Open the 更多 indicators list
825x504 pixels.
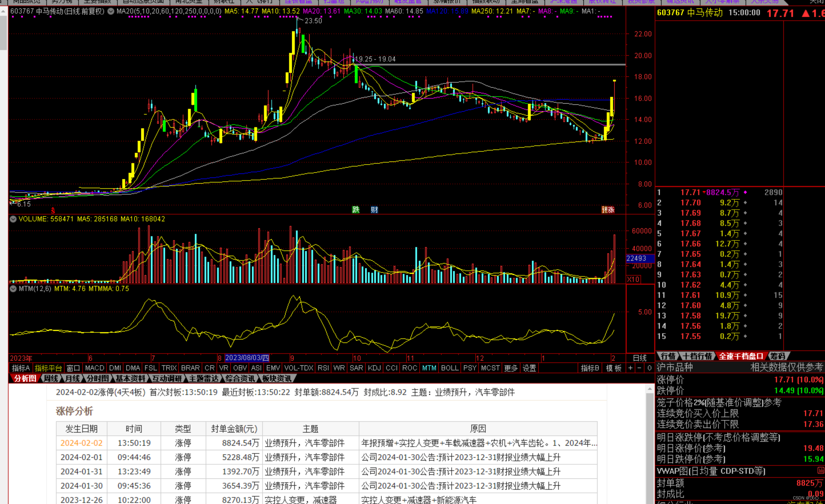tap(510, 368)
